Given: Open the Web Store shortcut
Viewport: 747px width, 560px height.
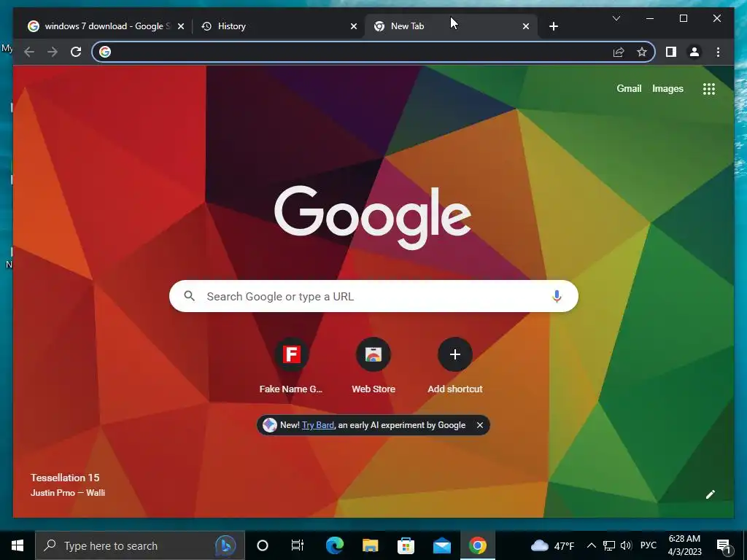Looking at the screenshot, I should [x=373, y=366].
